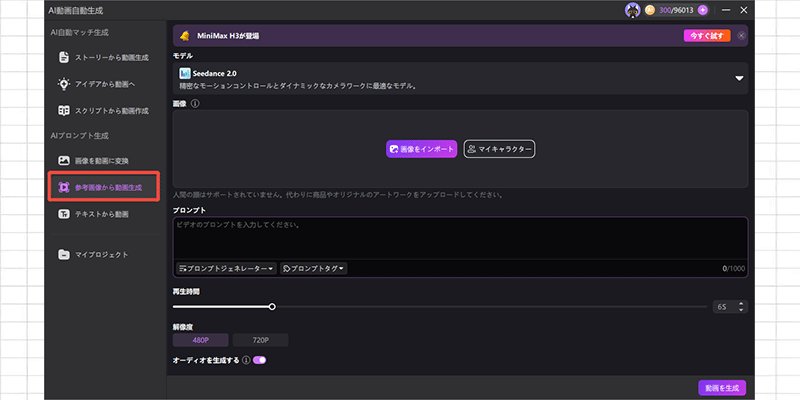800x400 pixels.
Task: Click the gold coin credits icon
Action: tap(650, 10)
